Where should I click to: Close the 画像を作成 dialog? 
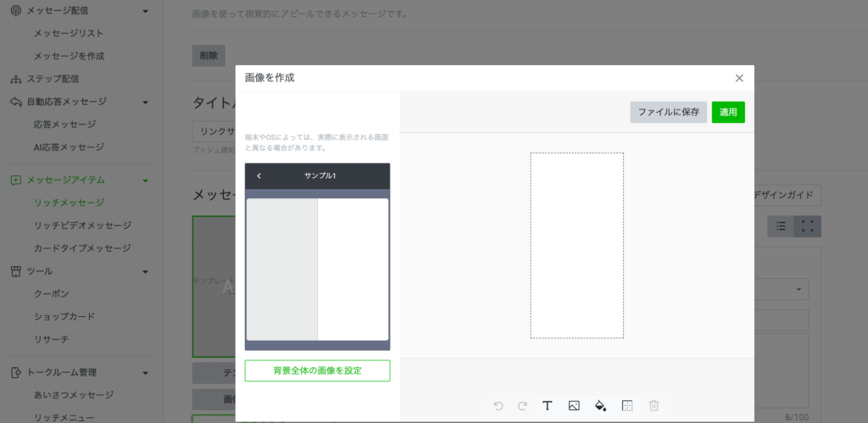pos(739,78)
